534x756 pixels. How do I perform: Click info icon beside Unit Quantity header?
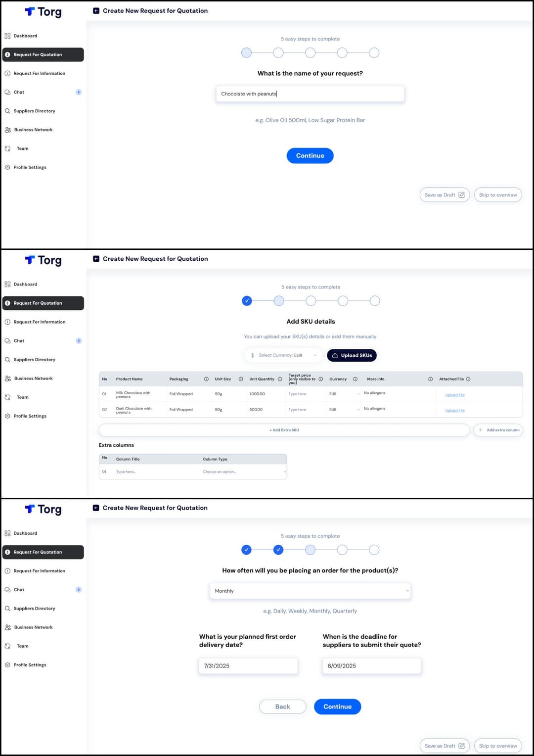tap(280, 379)
